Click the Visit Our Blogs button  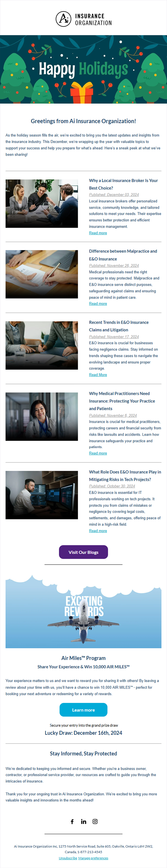click(83, 552)
